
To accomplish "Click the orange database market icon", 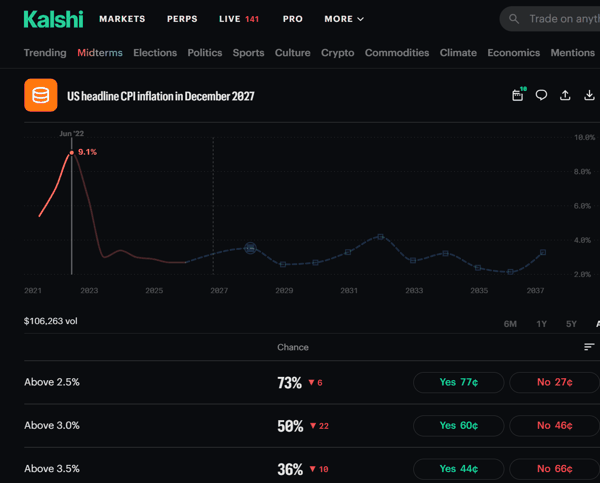I will 41,95.
